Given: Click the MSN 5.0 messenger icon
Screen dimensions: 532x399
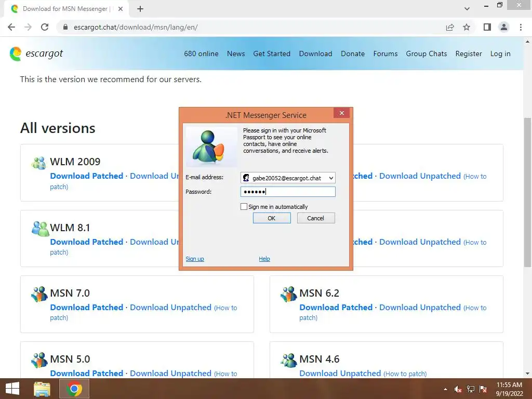Looking at the screenshot, I should [39, 360].
